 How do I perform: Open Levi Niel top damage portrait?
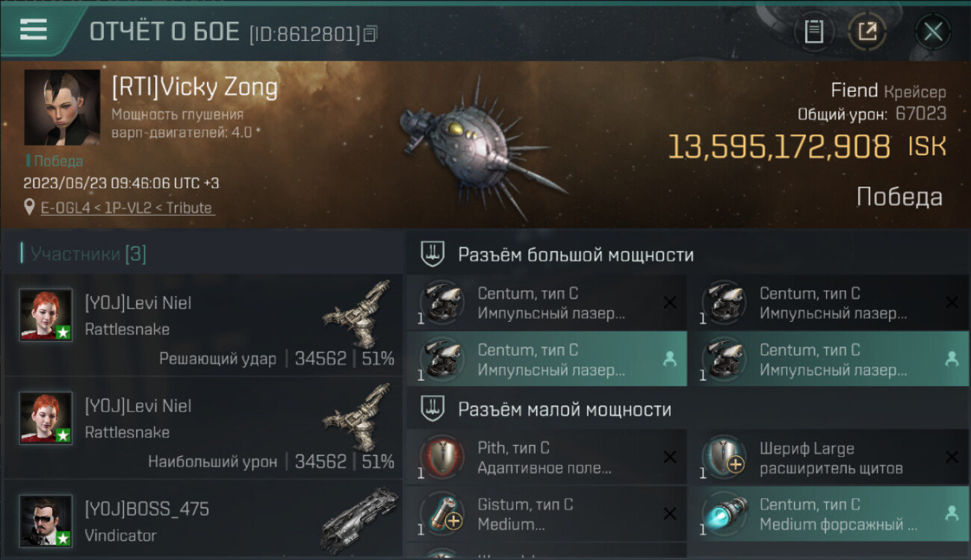(46, 417)
